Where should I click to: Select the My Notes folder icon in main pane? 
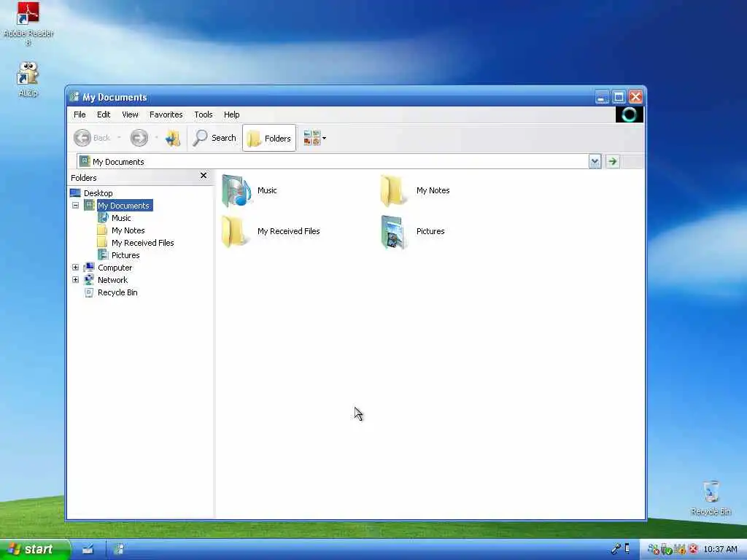[x=392, y=190]
